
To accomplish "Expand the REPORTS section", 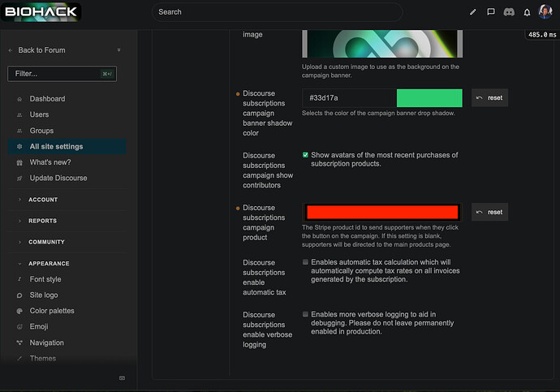I will 42,221.
